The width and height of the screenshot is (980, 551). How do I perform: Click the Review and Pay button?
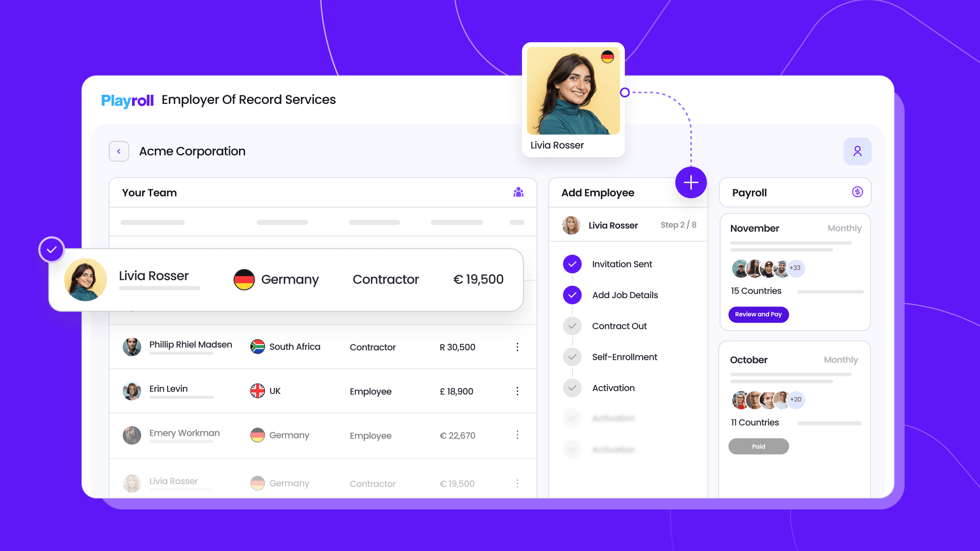pos(758,314)
